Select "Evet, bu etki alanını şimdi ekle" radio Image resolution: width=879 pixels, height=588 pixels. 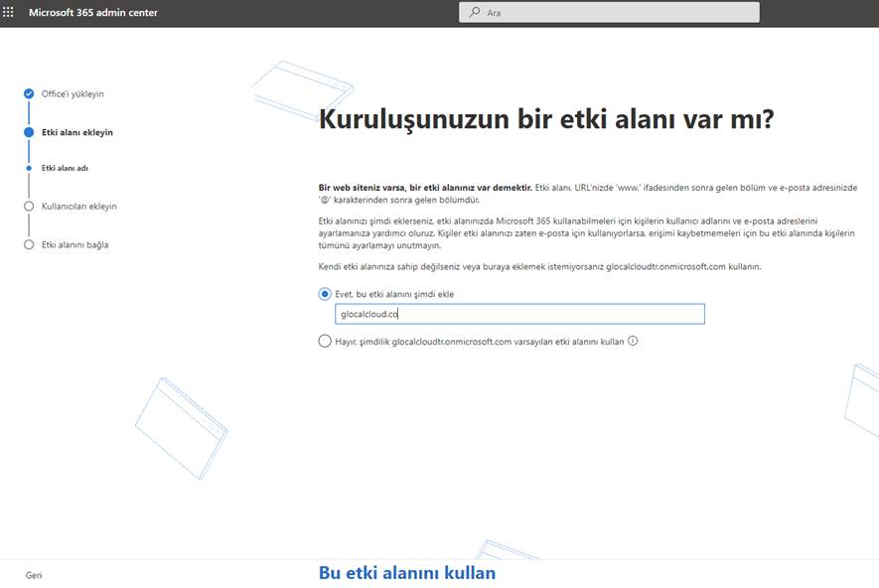(325, 294)
